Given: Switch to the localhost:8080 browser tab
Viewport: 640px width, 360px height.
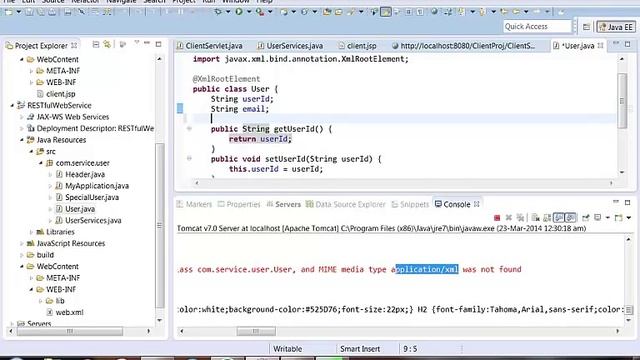Looking at the screenshot, I should pos(463,46).
